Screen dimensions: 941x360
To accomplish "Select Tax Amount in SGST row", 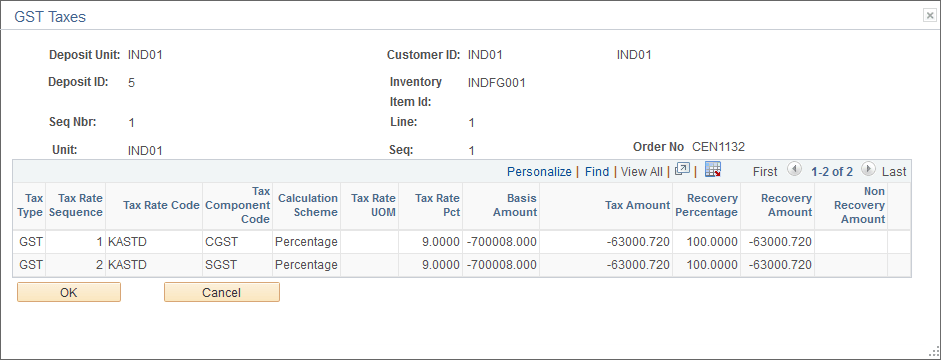I will point(638,265).
